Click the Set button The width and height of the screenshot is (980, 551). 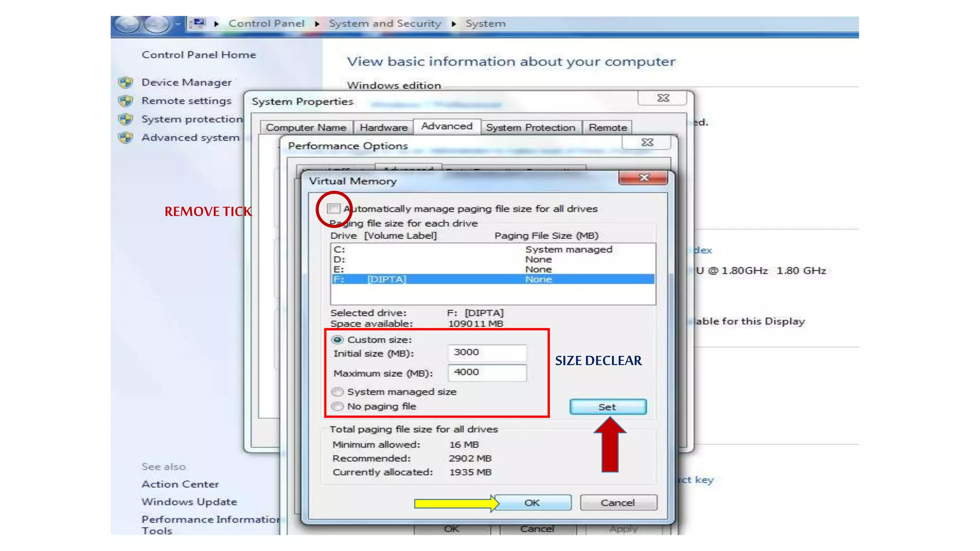tap(608, 407)
